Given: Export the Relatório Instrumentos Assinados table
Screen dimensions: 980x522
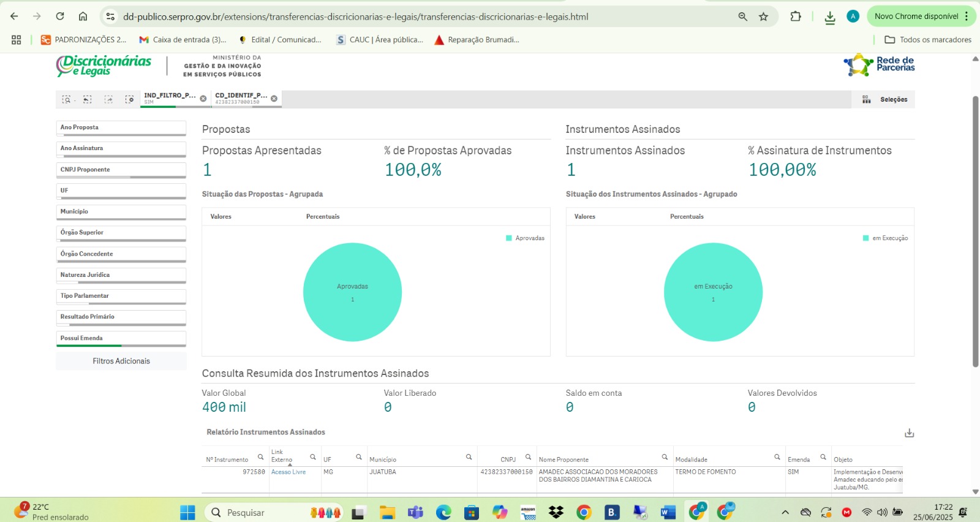Looking at the screenshot, I should (x=910, y=433).
